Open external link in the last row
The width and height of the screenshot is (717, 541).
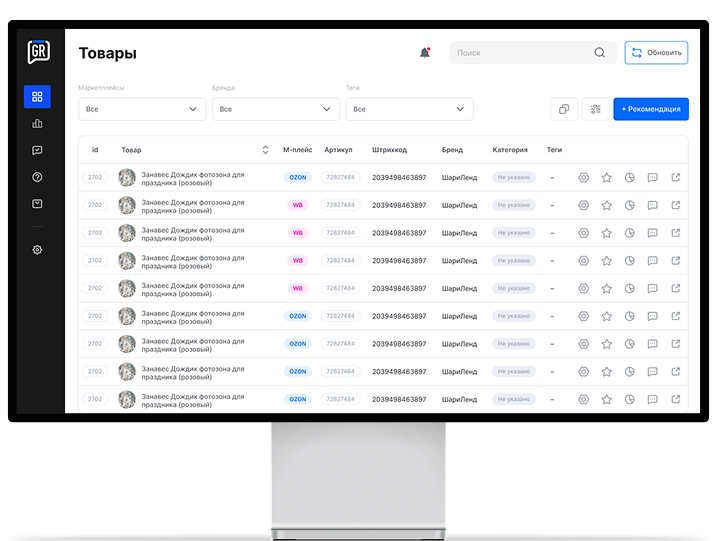(x=675, y=399)
